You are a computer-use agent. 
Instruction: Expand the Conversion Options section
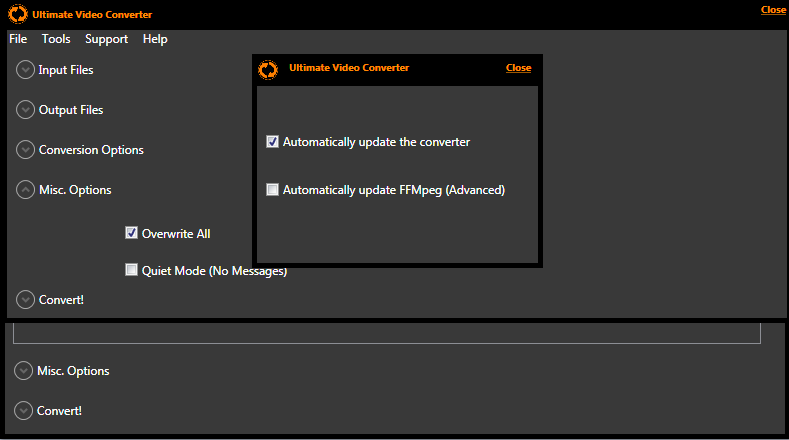[x=25, y=150]
